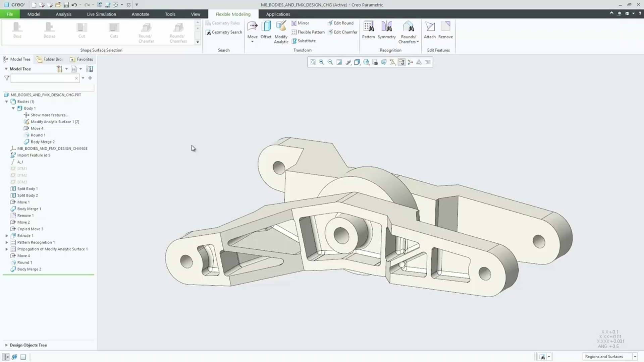Toggle datum display filters in graphics toolbar

[392, 62]
